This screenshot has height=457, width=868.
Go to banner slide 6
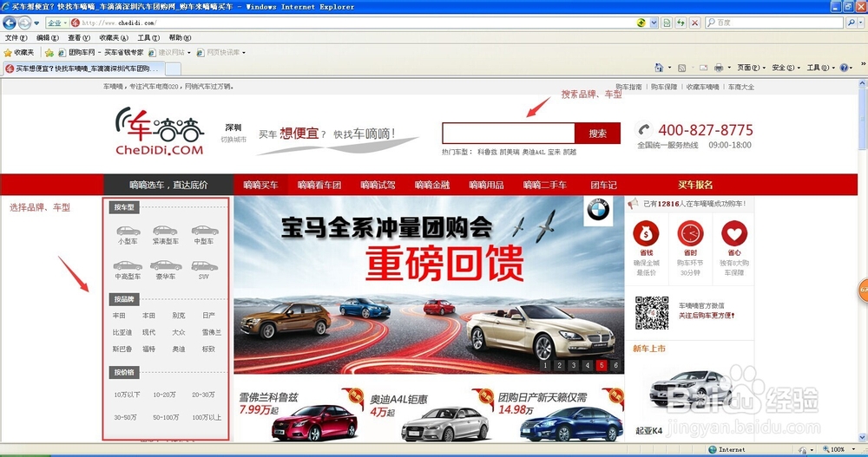[615, 365]
